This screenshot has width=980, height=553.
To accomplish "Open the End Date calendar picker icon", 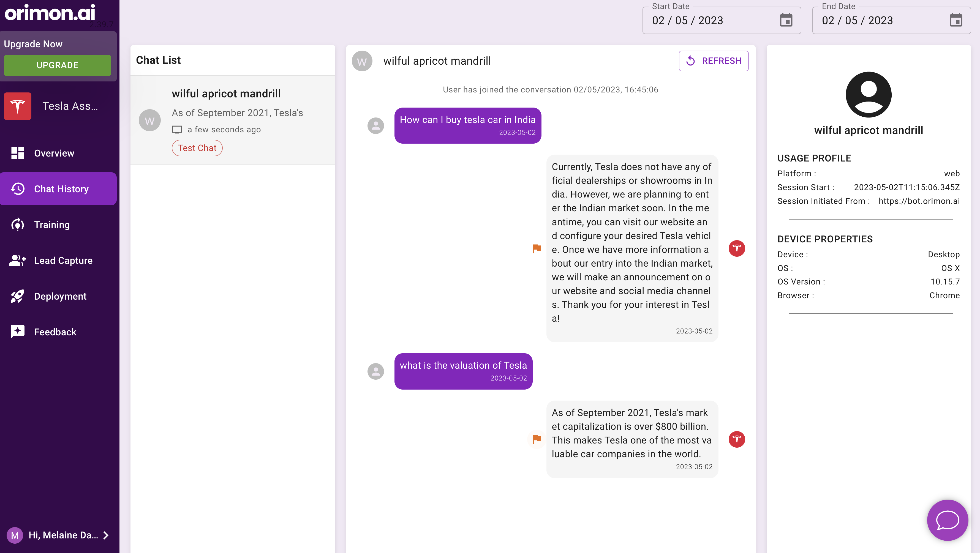I will click(955, 21).
